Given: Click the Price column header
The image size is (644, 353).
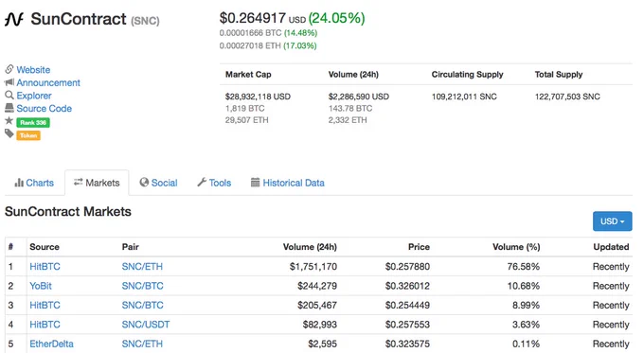Looking at the screenshot, I should [419, 247].
